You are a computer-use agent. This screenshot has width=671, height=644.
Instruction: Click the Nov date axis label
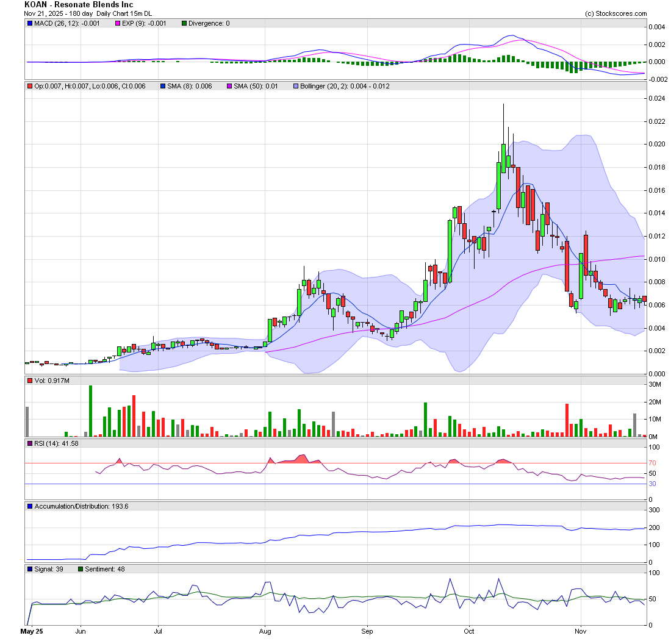point(581,632)
